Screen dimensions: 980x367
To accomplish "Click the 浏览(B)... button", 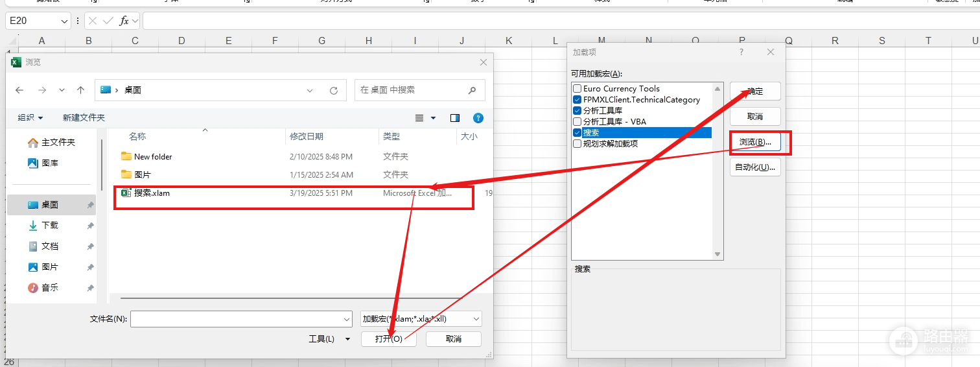I will pos(755,142).
